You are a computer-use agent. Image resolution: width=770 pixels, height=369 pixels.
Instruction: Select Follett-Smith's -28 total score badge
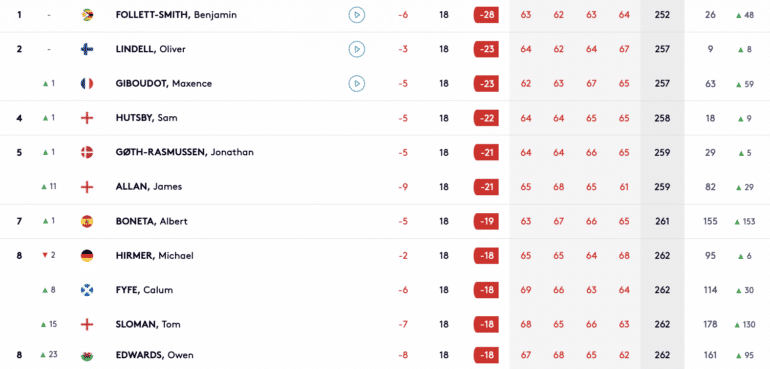(486, 15)
